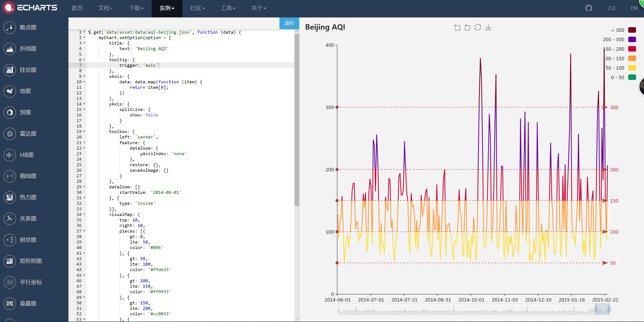Select the 散点图 sidebar label
644x322 pixels.
pyautogui.click(x=28, y=27)
